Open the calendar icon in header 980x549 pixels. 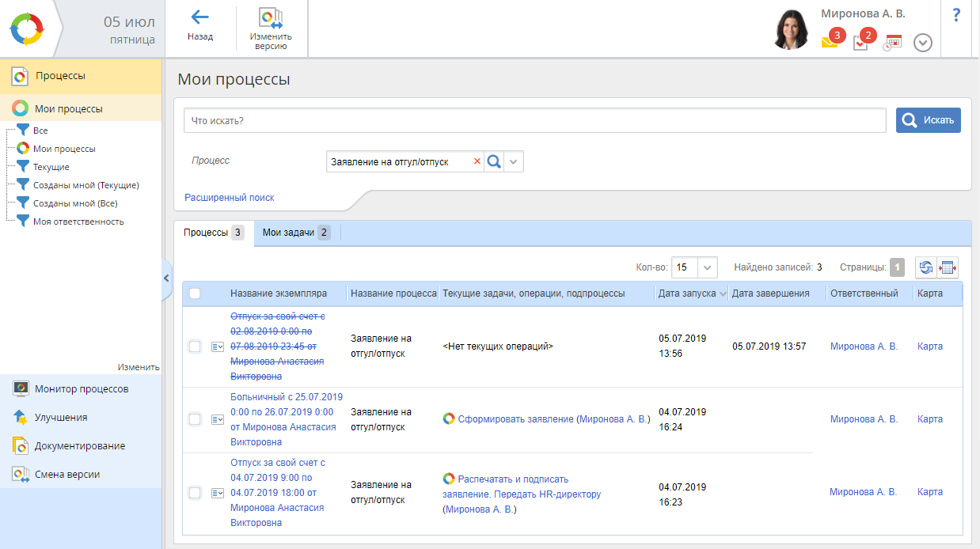893,43
